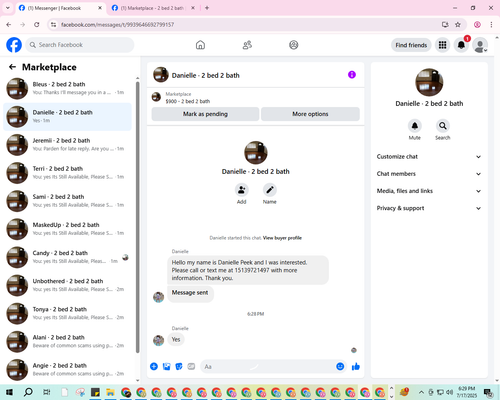This screenshot has width=500, height=400.
Task: Mute the Danielle conversation
Action: point(415,126)
